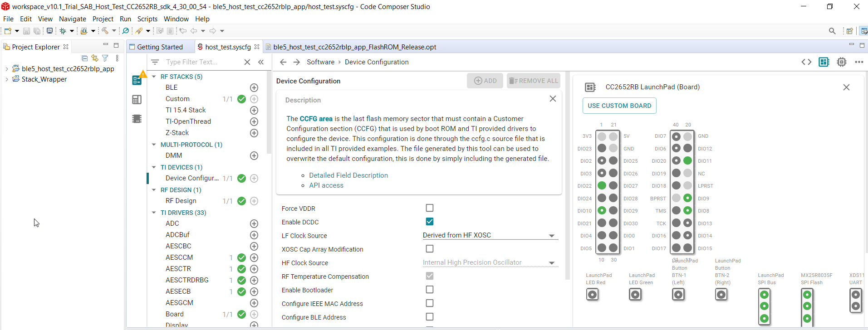Collapse All in Project Explorer

[x=84, y=58]
